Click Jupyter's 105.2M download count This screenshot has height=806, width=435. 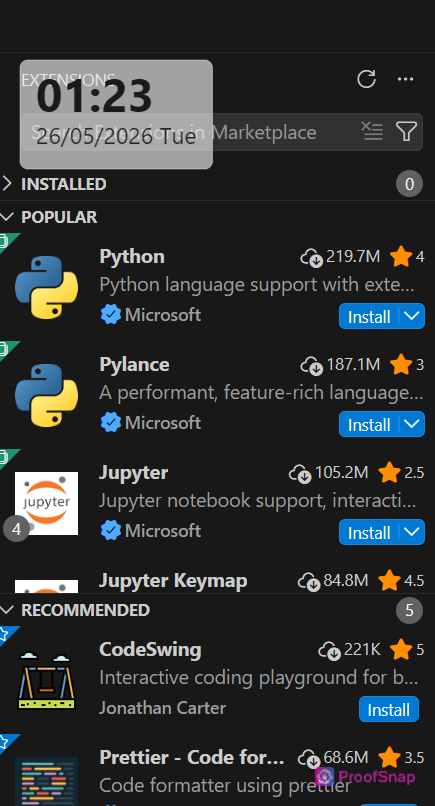[x=341, y=472]
